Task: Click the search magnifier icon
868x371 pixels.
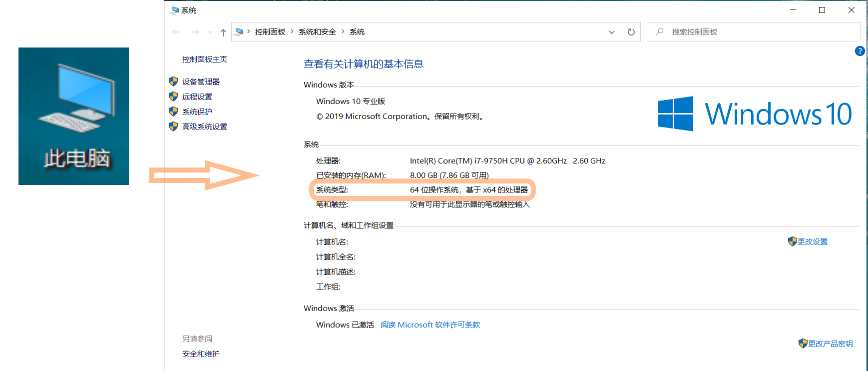Action: 660,31
